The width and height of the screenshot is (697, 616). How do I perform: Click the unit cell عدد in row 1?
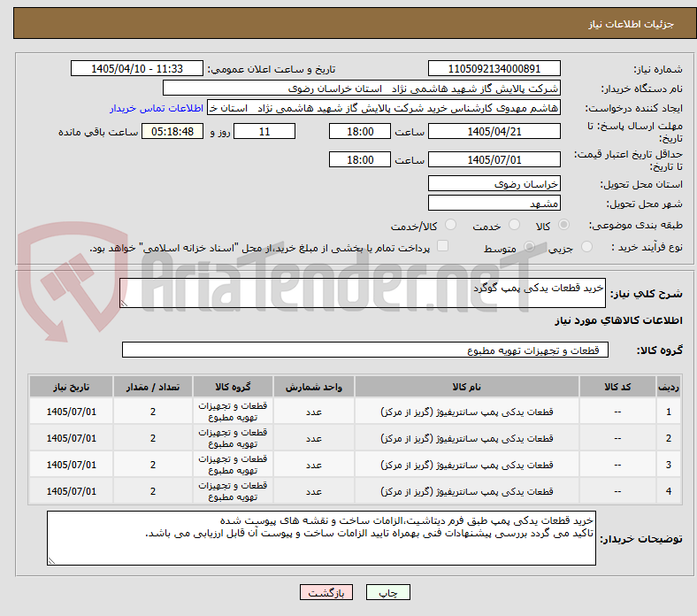tap(314, 412)
